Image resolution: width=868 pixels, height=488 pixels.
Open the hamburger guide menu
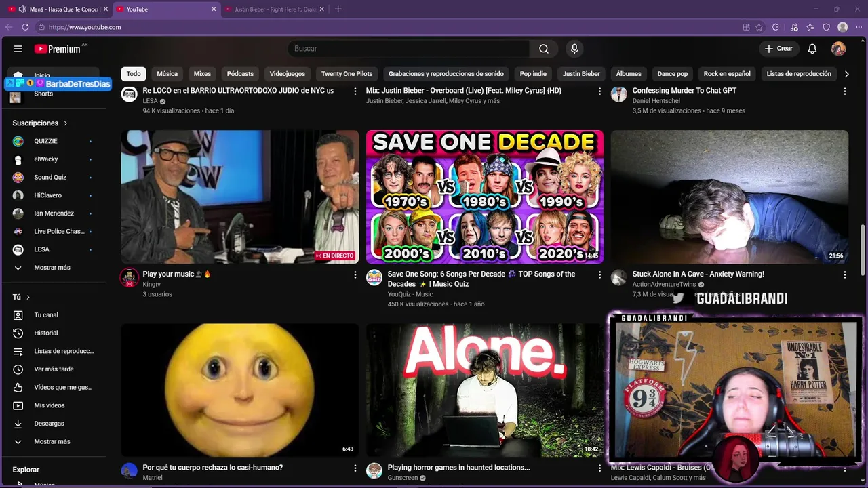[x=18, y=49]
